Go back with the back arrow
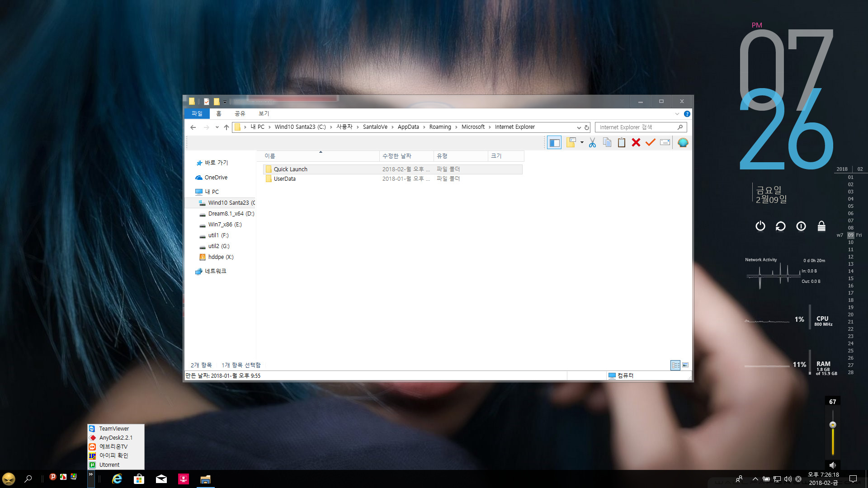 (x=193, y=127)
